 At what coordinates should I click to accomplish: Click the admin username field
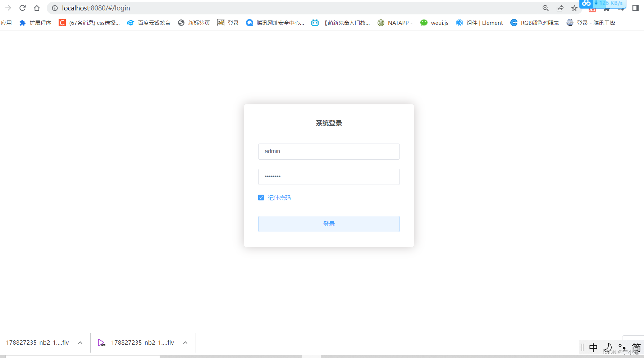point(329,151)
